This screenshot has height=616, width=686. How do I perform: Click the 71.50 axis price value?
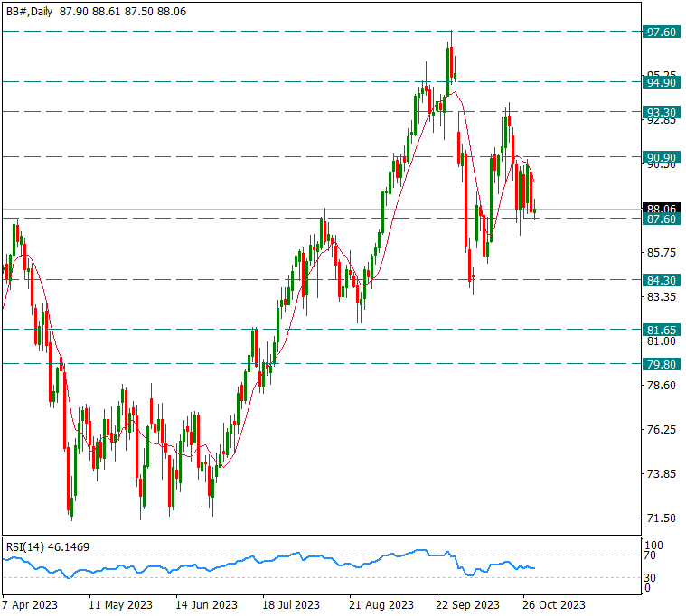pos(662,518)
